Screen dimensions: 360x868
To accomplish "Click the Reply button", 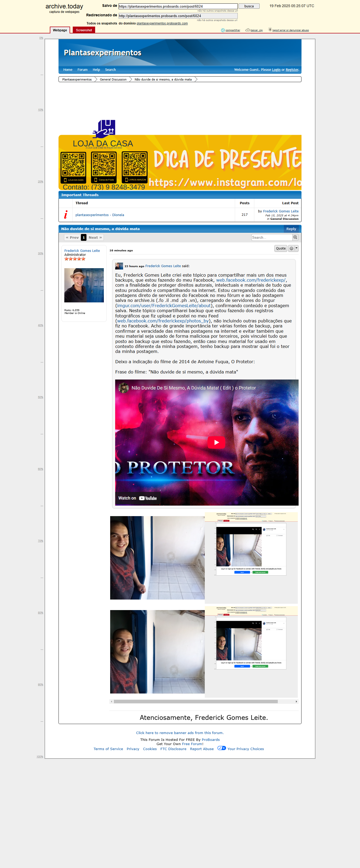I will (x=291, y=229).
